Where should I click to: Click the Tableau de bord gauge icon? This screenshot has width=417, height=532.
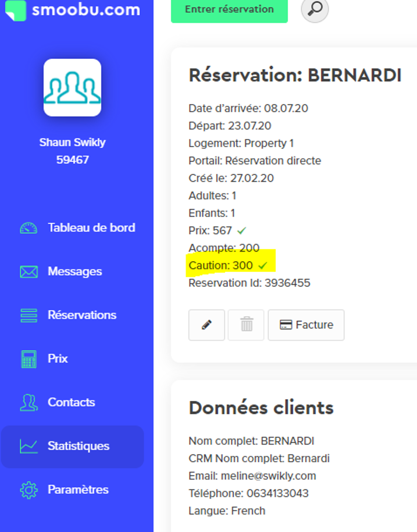28,228
